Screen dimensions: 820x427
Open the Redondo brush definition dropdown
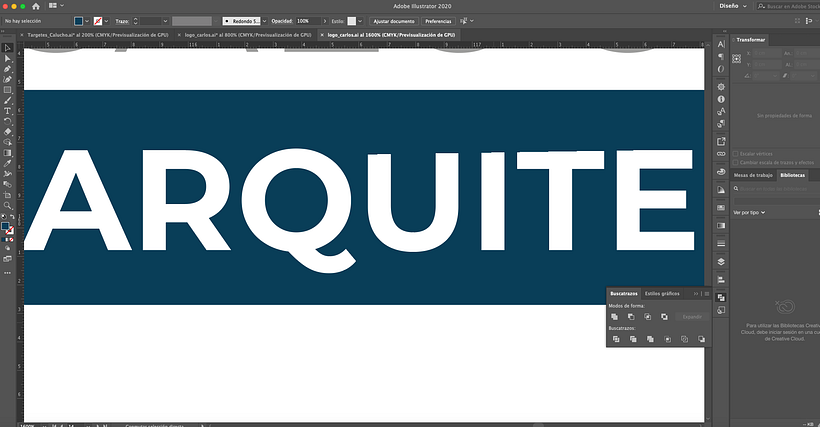click(264, 21)
